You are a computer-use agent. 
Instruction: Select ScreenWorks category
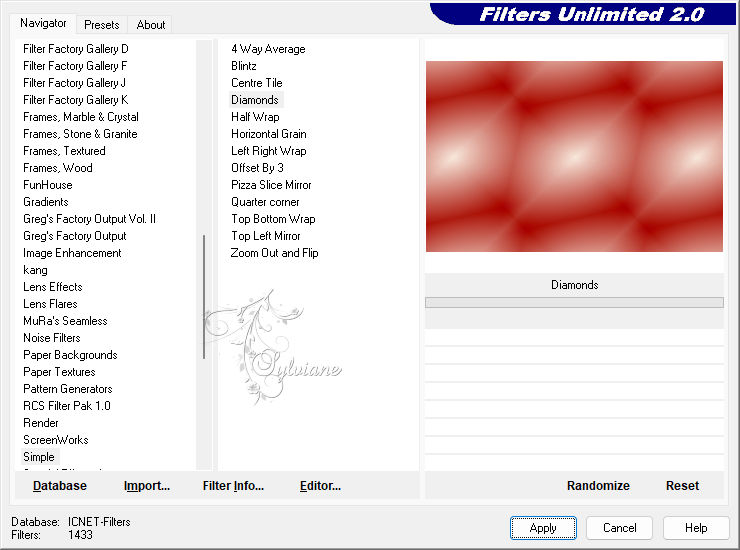pyautogui.click(x=56, y=440)
